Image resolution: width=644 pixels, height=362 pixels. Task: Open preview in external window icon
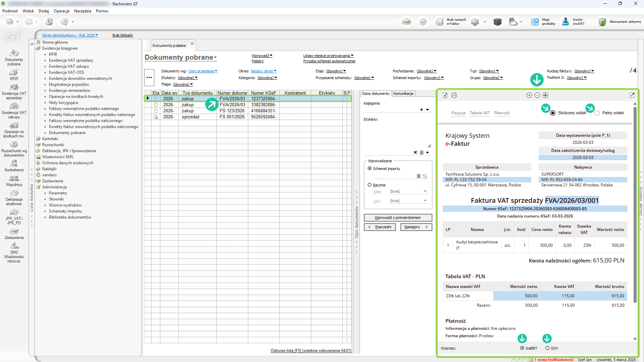tap(632, 95)
